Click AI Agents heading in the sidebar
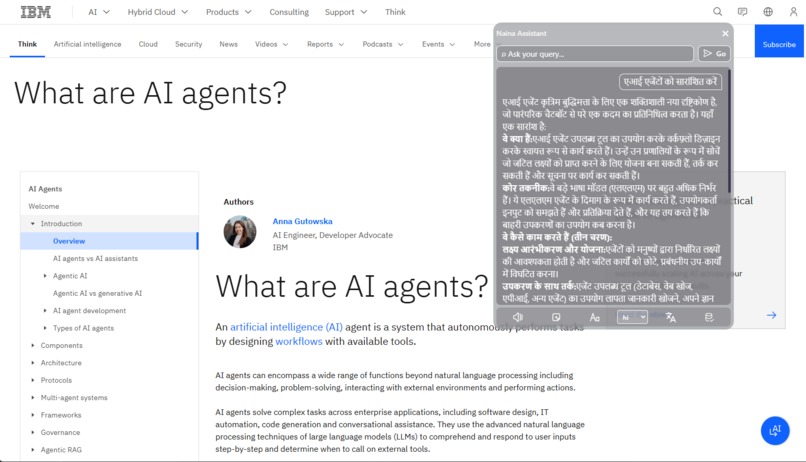Viewport: 806px width, 462px height. click(45, 189)
